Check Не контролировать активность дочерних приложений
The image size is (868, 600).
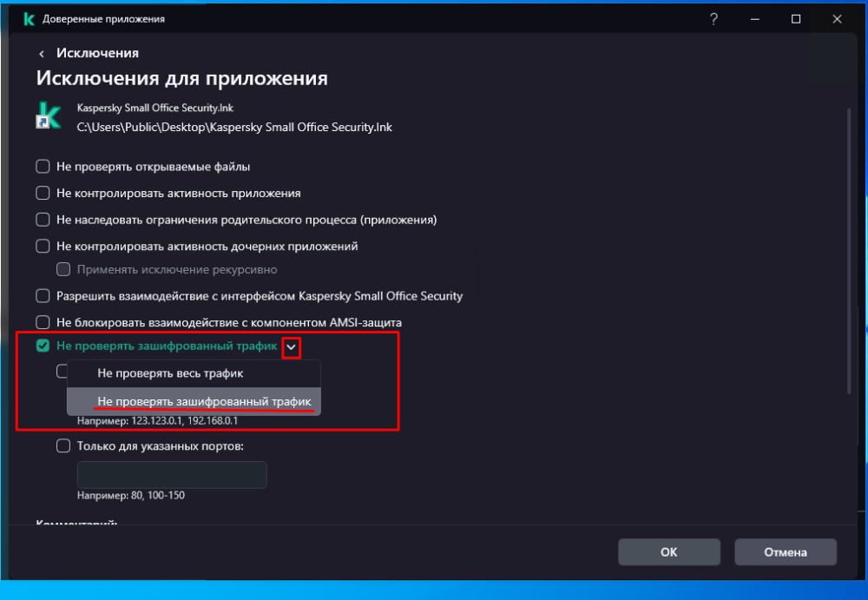43,246
